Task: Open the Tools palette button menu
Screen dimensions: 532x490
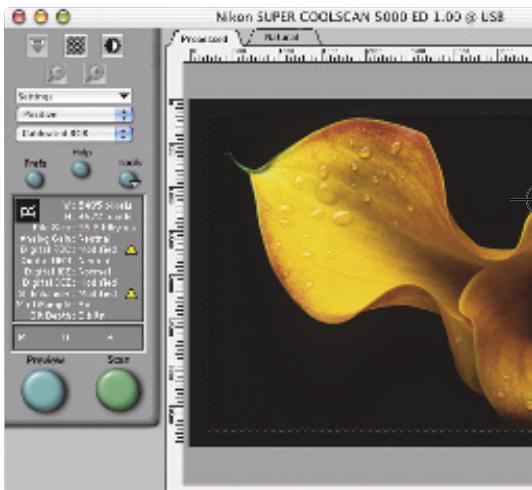Action: point(130,179)
